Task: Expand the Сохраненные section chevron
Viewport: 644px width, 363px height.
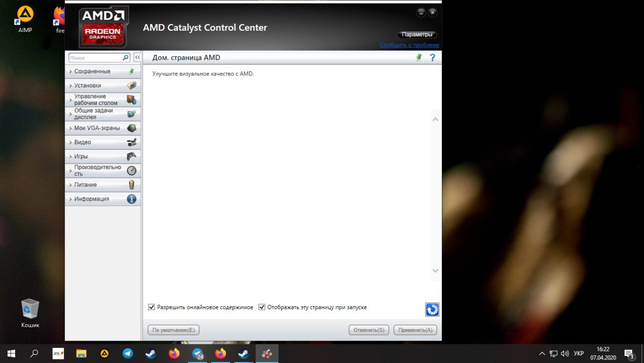Action: coord(70,71)
